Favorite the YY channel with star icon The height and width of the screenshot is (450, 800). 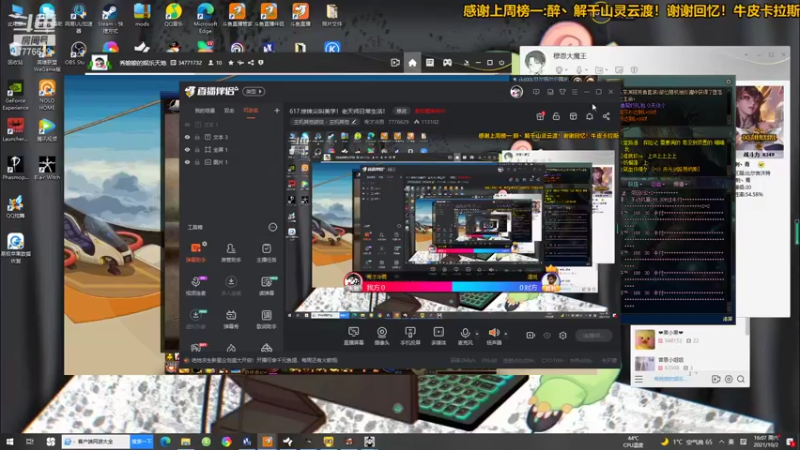[x=231, y=63]
